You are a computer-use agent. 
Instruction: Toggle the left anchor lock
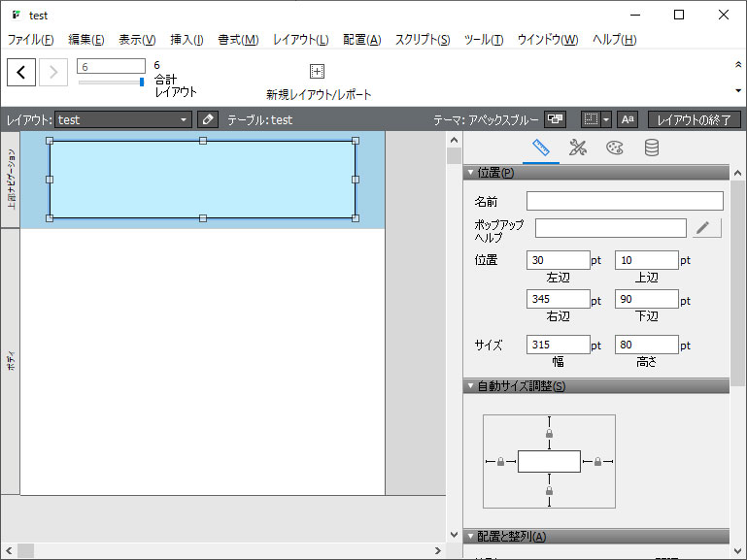[500, 462]
